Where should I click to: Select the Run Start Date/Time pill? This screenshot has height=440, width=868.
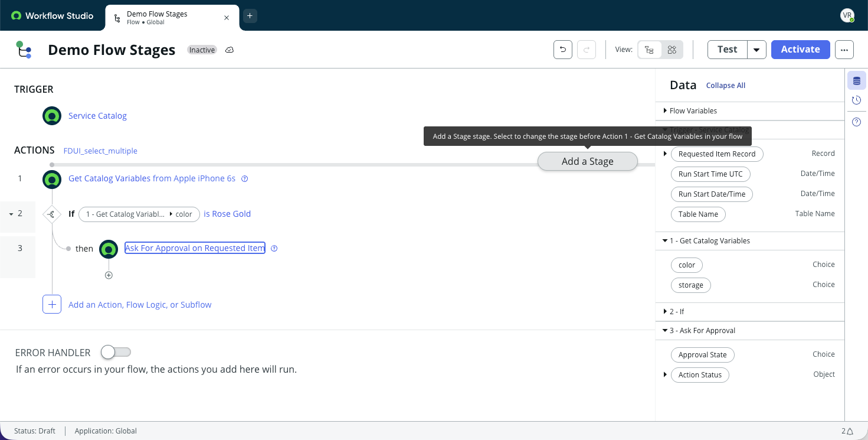pyautogui.click(x=712, y=194)
